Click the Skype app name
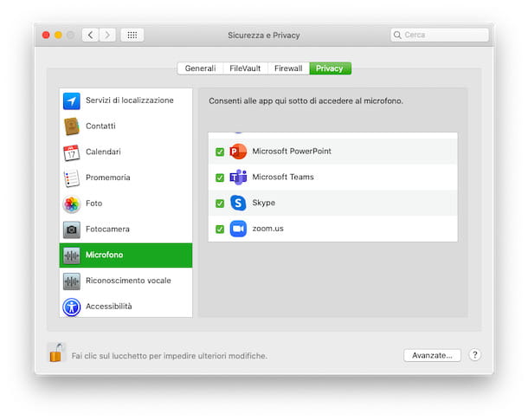 tap(264, 203)
